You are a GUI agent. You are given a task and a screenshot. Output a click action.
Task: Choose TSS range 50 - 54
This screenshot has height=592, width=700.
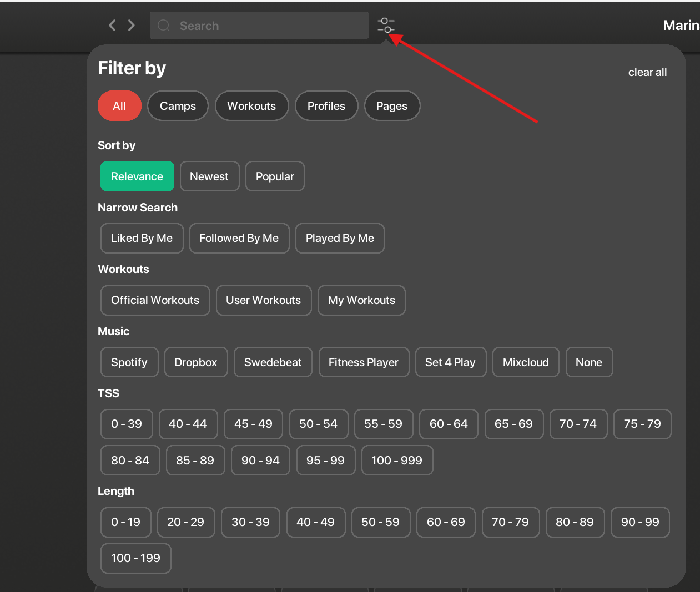pos(319,424)
